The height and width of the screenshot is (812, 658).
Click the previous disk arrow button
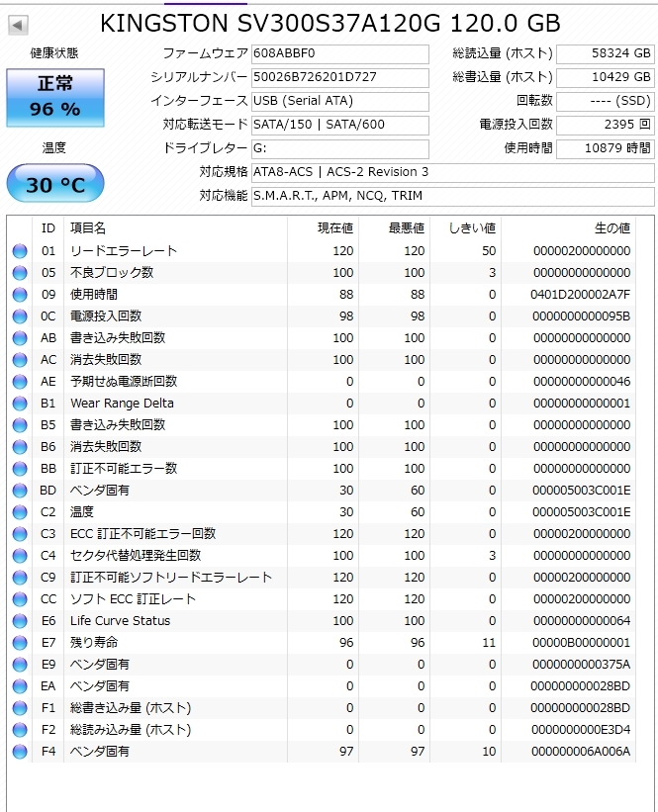pyautogui.click(x=18, y=25)
